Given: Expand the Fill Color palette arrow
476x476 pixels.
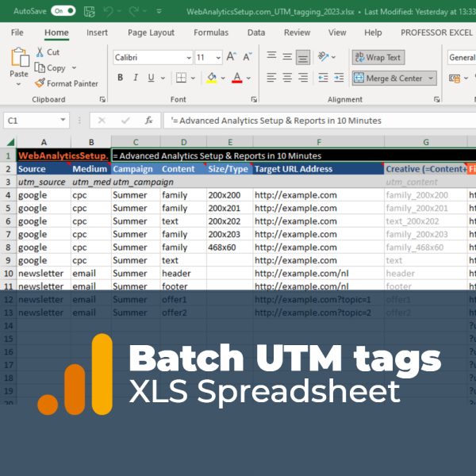Looking at the screenshot, I should [223, 78].
